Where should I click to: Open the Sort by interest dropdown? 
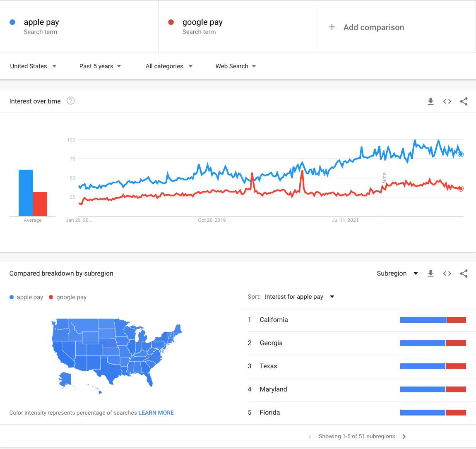tap(299, 297)
